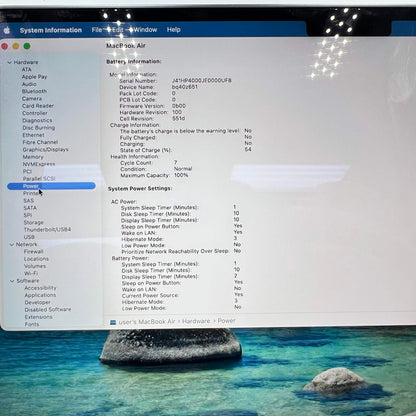This screenshot has height=416, width=416.
Task: Collapse the Hardware section chevron
Action: 10,62
